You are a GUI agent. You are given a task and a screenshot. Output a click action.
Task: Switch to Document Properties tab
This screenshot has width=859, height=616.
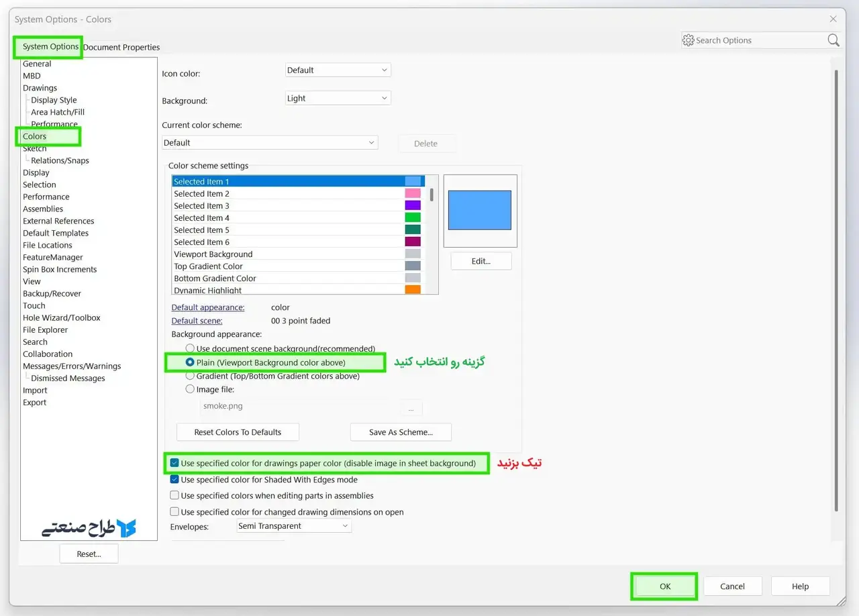point(121,47)
